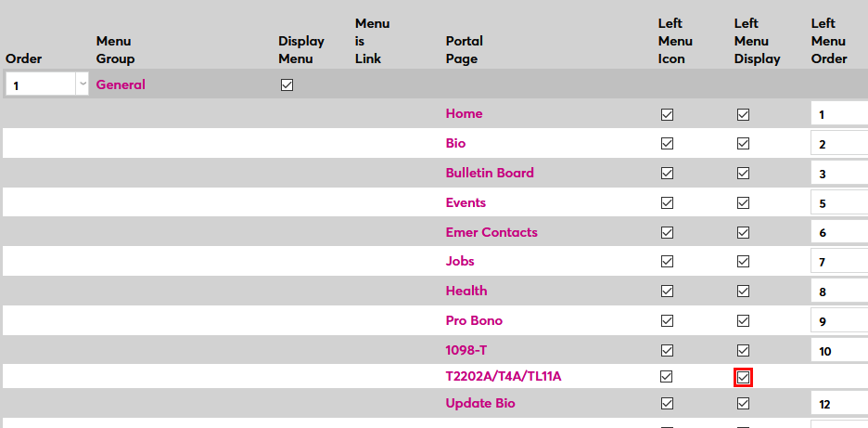This screenshot has width=868, height=428.
Task: Toggle Left Menu Display for T2202A/T4A/TL11A
Action: point(743,377)
